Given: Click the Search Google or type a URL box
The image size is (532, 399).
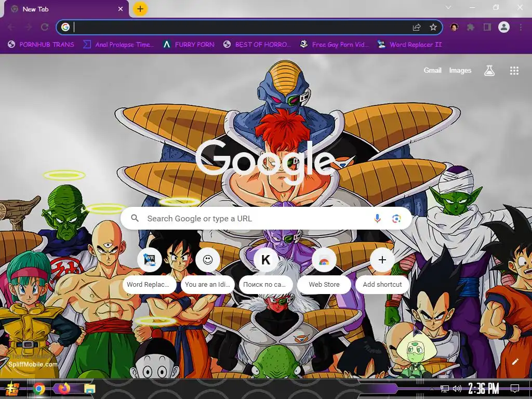Looking at the screenshot, I should (x=267, y=219).
